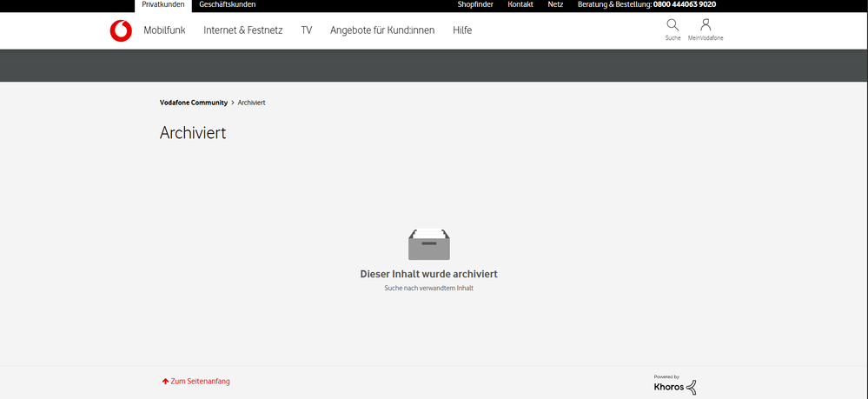Go to Vodafone Community breadcrumb
The height and width of the screenshot is (399, 868).
point(194,103)
